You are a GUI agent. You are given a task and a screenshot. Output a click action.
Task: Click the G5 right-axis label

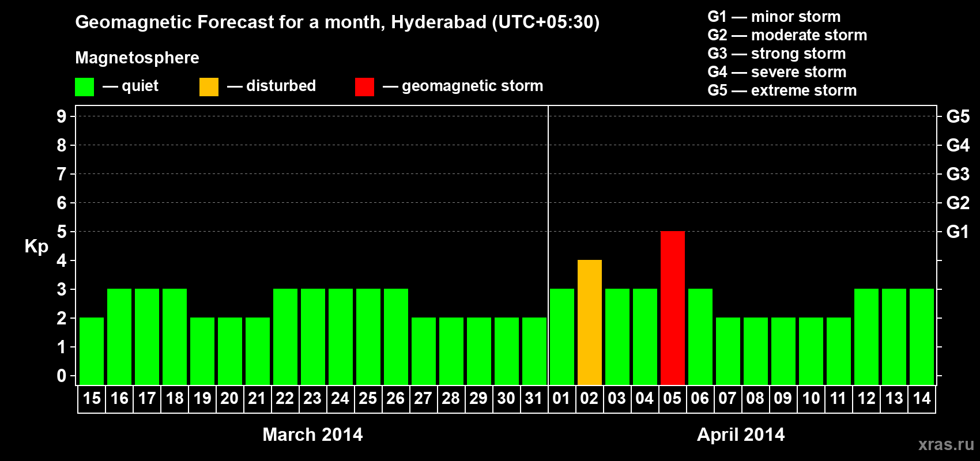pos(958,116)
